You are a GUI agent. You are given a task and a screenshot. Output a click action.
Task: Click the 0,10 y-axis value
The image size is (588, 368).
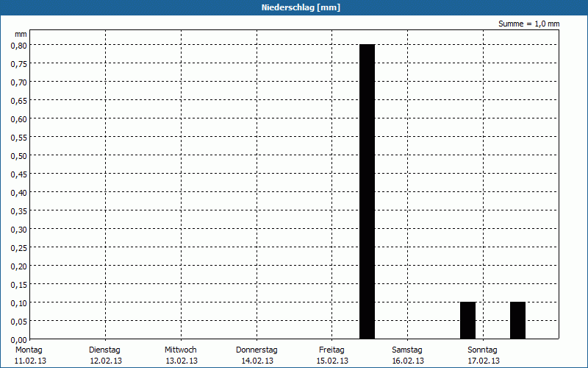pos(19,303)
